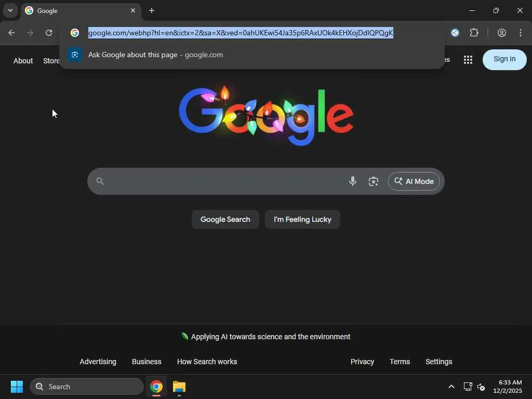Image resolution: width=532 pixels, height=399 pixels.
Task: Open the Terms footer link
Action: coord(400,362)
